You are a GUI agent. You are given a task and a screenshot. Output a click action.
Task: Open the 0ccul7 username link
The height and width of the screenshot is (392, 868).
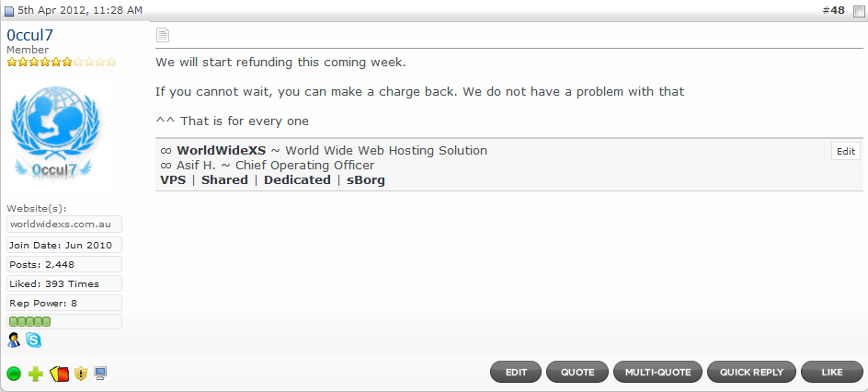coord(30,35)
